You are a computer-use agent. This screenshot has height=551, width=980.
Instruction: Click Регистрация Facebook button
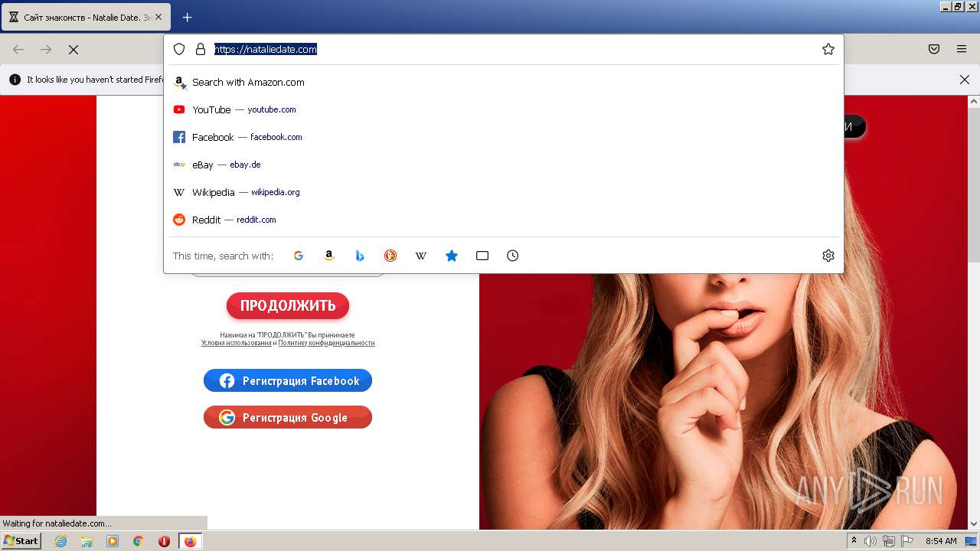(x=288, y=380)
